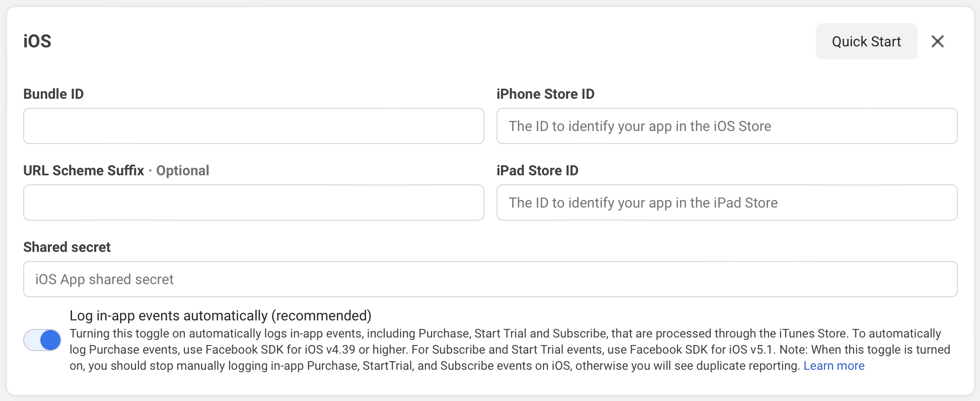The width and height of the screenshot is (980, 401).
Task: Click the URL Scheme Suffix label
Action: (84, 171)
